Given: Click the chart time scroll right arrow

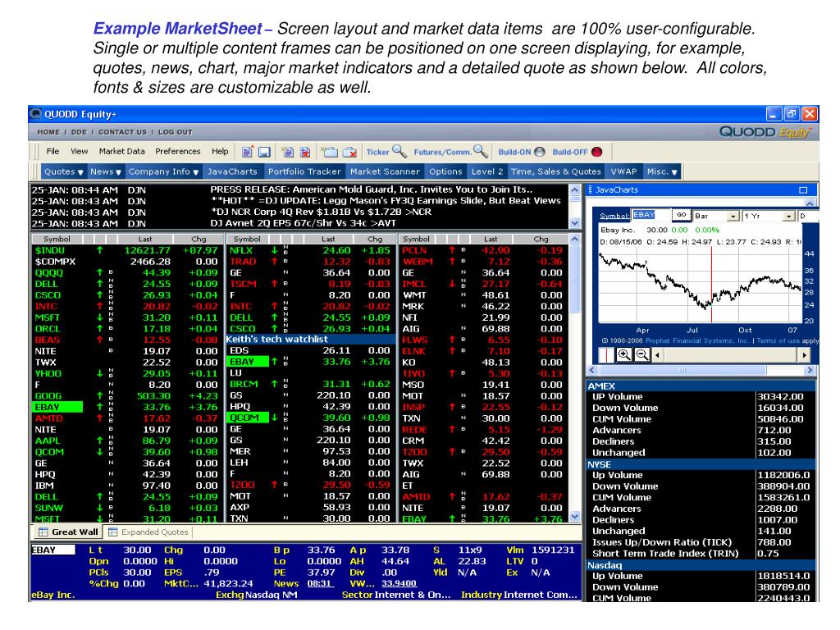Looking at the screenshot, I should 804,354.
